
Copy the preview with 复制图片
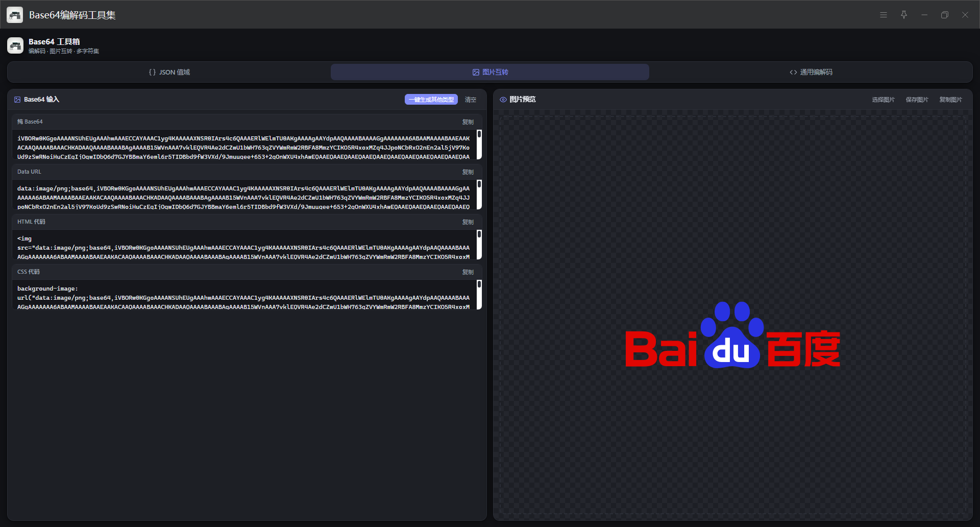(x=951, y=100)
